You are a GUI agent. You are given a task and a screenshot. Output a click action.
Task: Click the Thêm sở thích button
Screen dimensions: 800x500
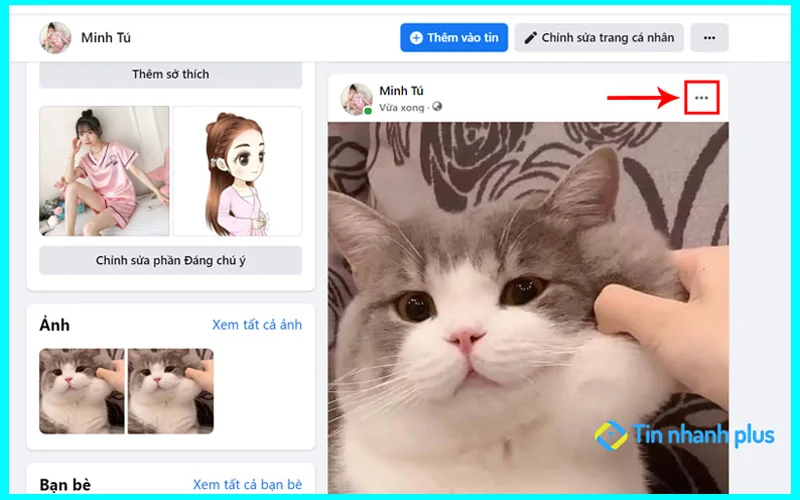point(170,74)
